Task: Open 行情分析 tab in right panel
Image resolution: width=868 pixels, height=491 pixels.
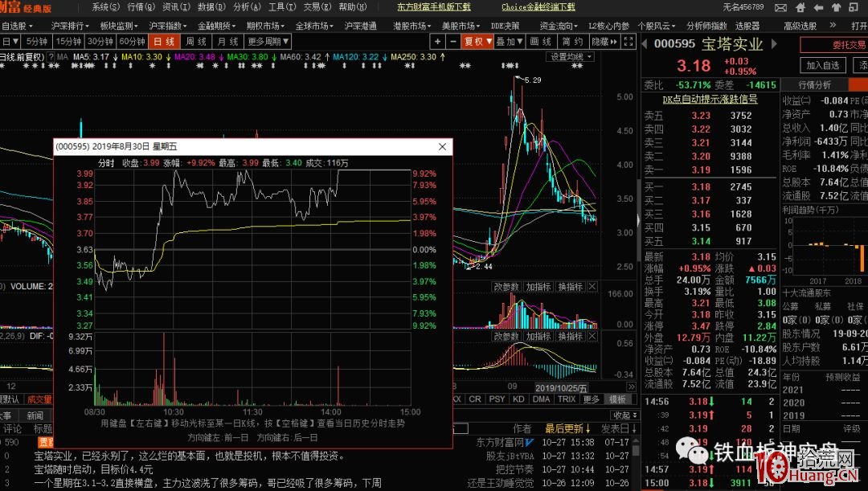Action: point(814,84)
